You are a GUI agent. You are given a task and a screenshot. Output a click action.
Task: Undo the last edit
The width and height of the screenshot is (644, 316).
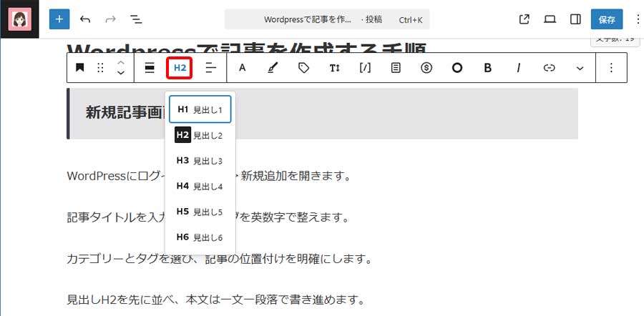pyautogui.click(x=85, y=19)
